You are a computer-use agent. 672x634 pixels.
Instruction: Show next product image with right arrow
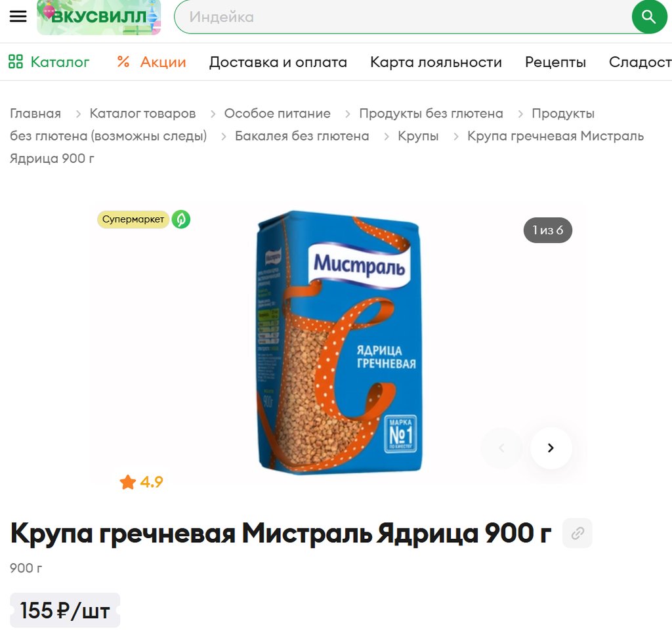coord(551,448)
